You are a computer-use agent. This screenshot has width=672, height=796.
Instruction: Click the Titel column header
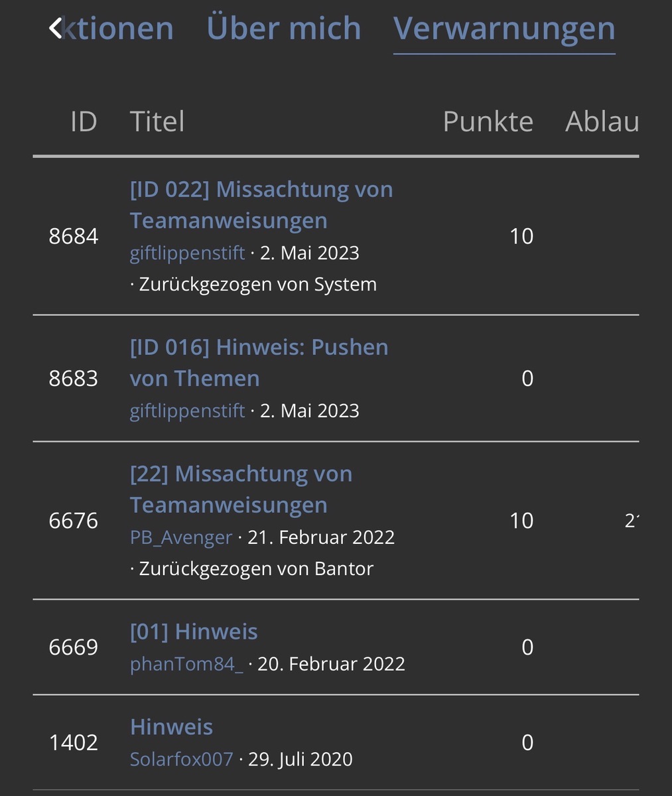(x=157, y=122)
